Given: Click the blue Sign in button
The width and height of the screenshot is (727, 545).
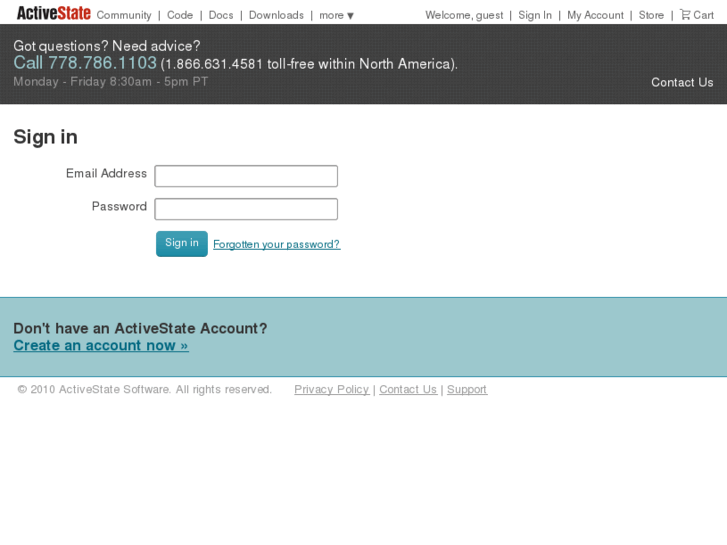Looking at the screenshot, I should pos(182,244).
